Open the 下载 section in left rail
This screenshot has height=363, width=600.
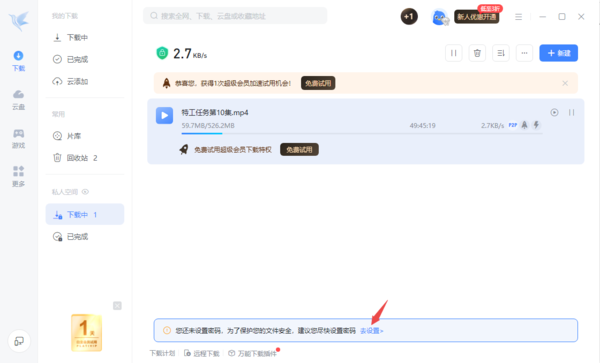[x=18, y=61]
